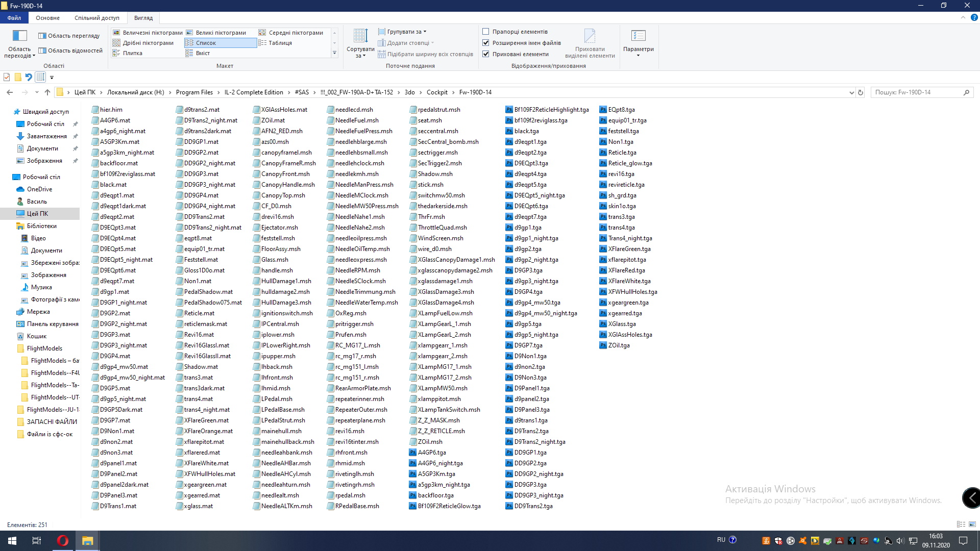The image size is (980, 551).
Task: Click the Up one level arrow
Action: click(47, 92)
